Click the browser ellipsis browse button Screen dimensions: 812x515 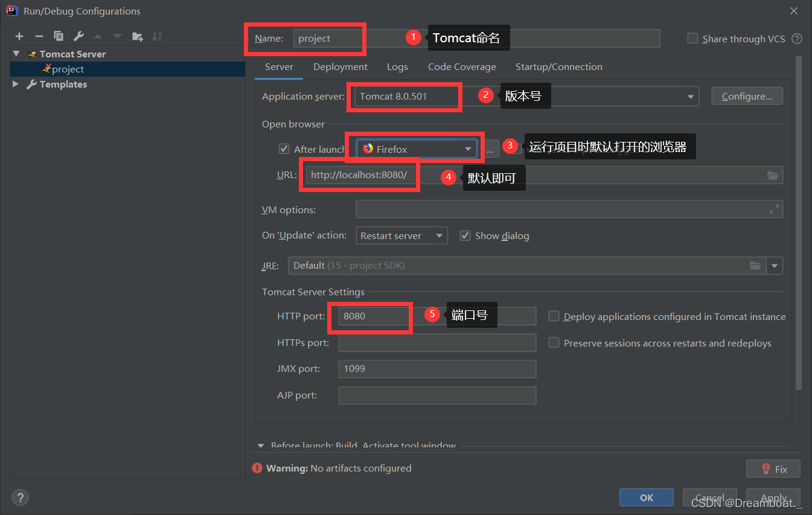pyautogui.click(x=492, y=149)
